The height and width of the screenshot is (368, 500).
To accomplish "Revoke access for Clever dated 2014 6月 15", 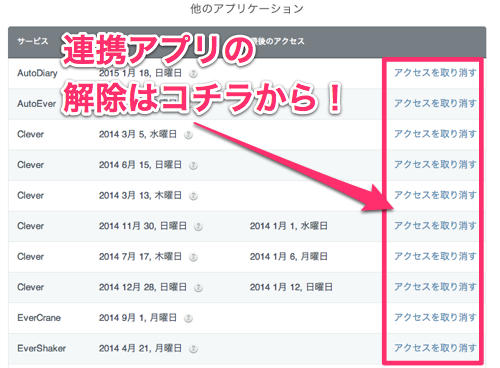I will [435, 165].
